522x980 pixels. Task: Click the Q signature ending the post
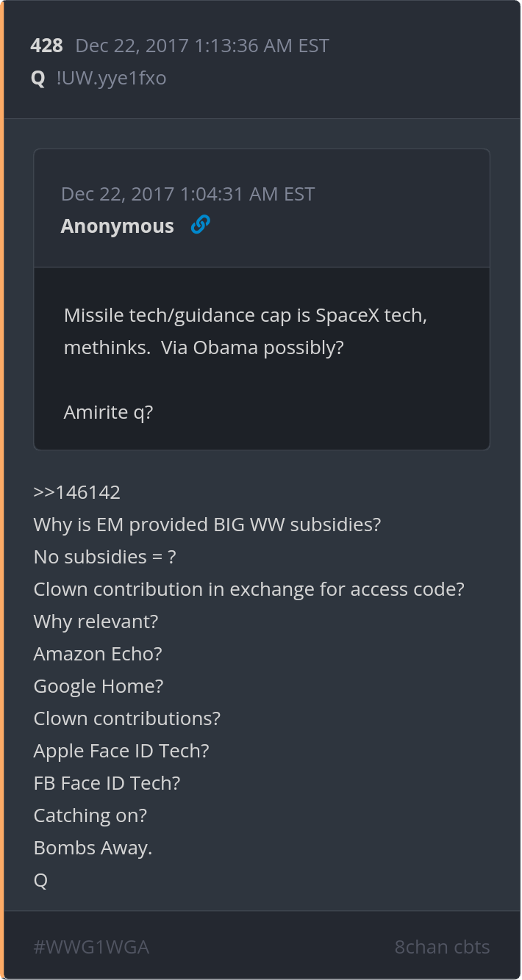[x=40, y=880]
